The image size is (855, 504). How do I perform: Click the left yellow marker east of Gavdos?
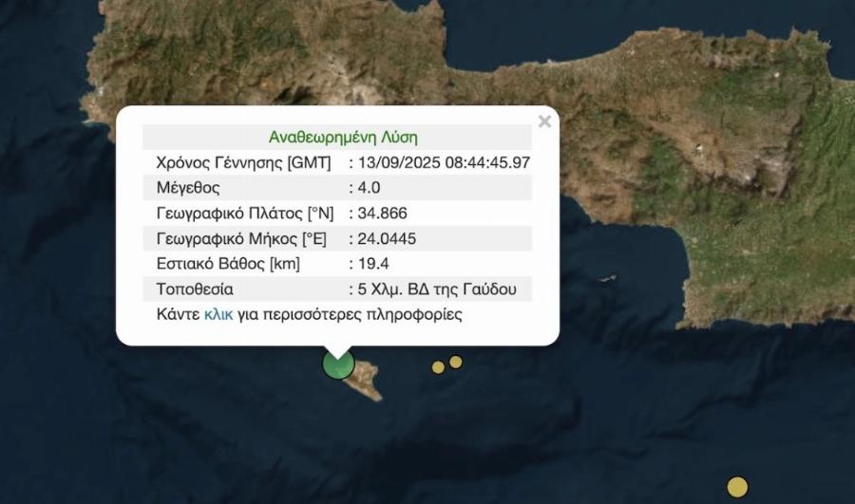(438, 367)
